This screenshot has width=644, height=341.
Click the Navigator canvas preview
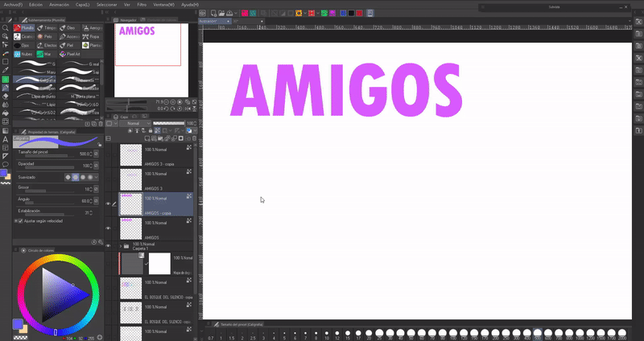pos(151,60)
